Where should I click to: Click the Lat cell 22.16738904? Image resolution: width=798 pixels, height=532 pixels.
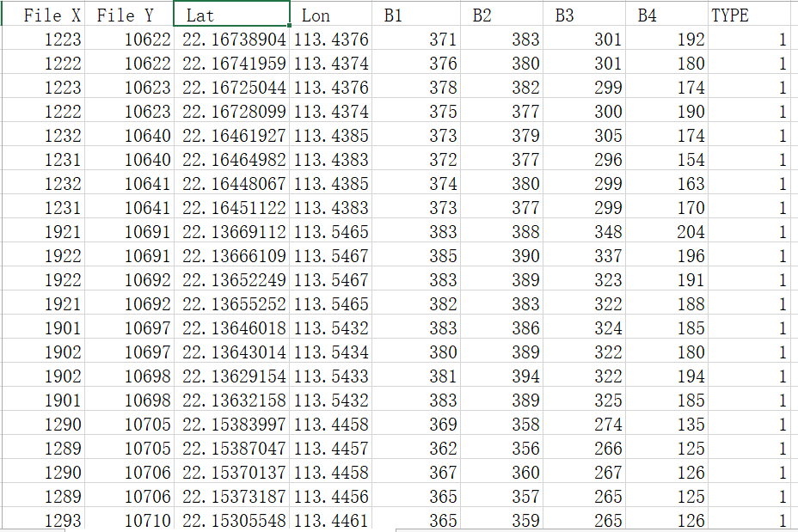[x=231, y=39]
